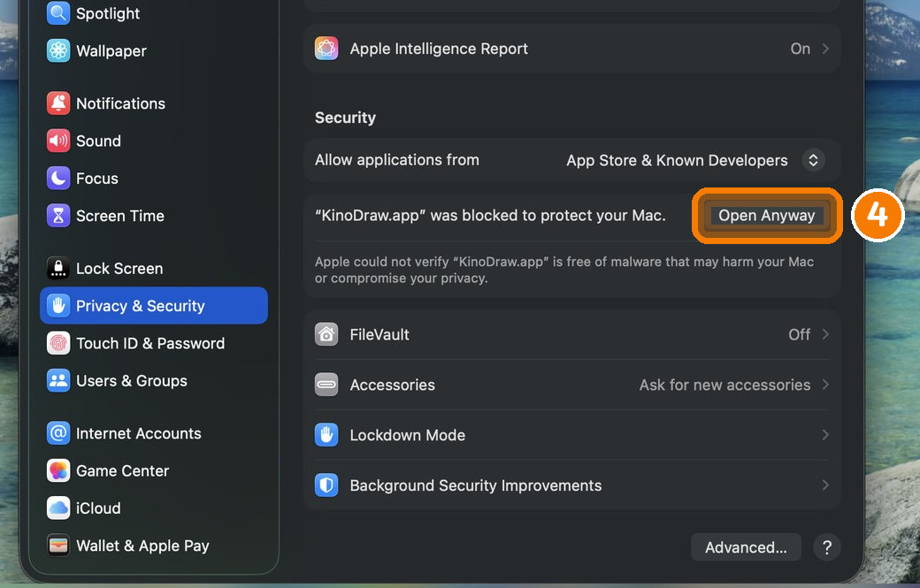
Task: Click the Lock Screen padlock icon
Action: click(58, 269)
